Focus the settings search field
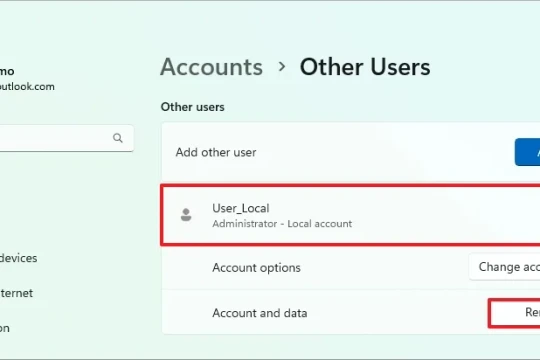 tap(66, 138)
